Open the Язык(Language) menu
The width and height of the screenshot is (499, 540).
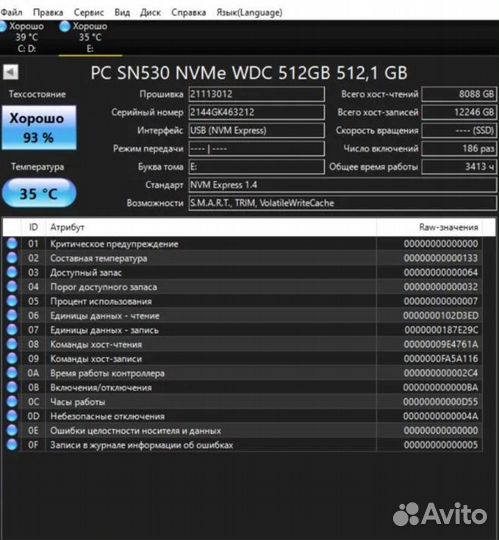pos(249,12)
